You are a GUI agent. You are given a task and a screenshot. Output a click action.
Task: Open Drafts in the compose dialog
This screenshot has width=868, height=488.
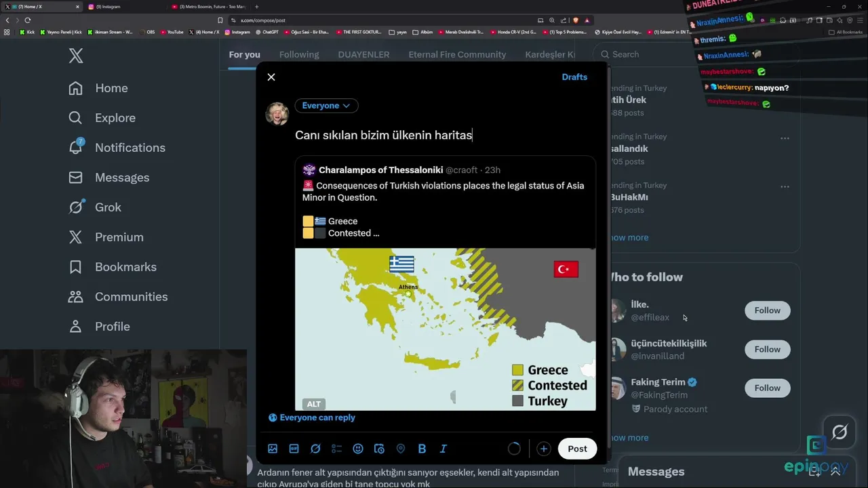574,77
